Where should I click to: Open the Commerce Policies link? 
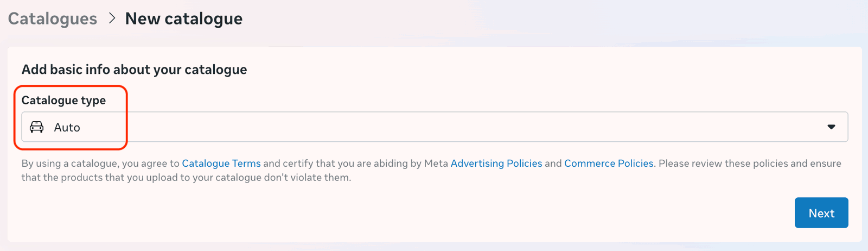click(608, 164)
